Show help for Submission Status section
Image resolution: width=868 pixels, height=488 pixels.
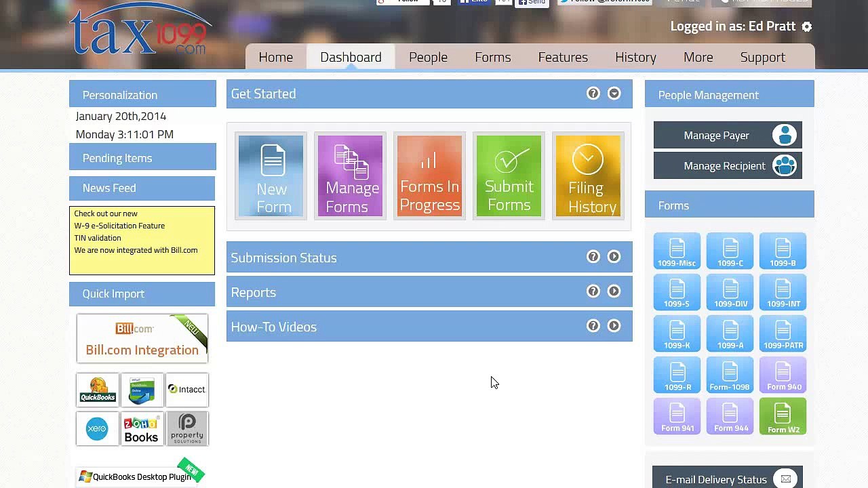(x=593, y=257)
